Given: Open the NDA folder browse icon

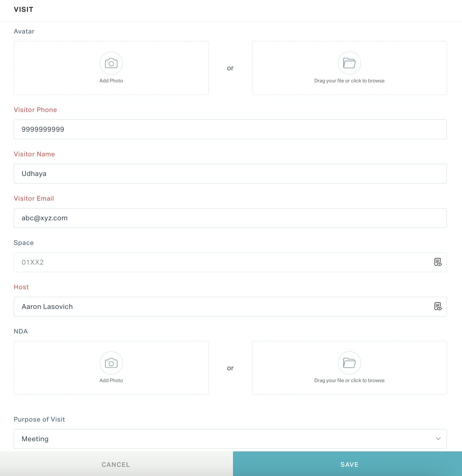Looking at the screenshot, I should click(x=349, y=363).
